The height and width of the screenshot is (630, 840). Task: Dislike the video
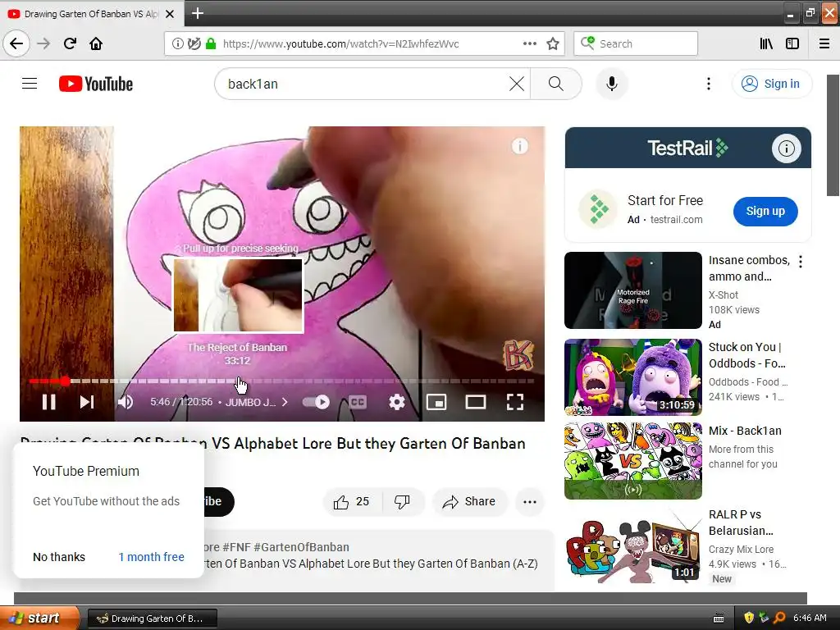coord(402,501)
